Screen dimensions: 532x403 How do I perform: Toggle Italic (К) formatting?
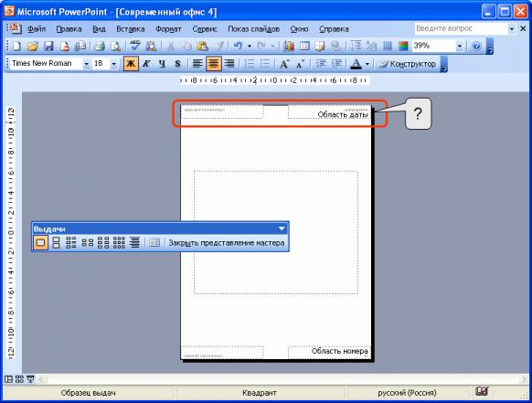(146, 64)
